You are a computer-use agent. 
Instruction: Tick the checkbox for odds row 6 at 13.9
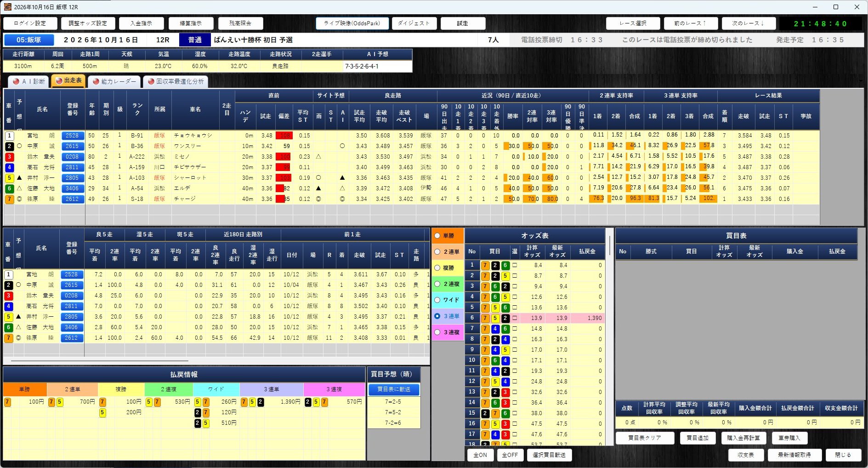coord(515,318)
